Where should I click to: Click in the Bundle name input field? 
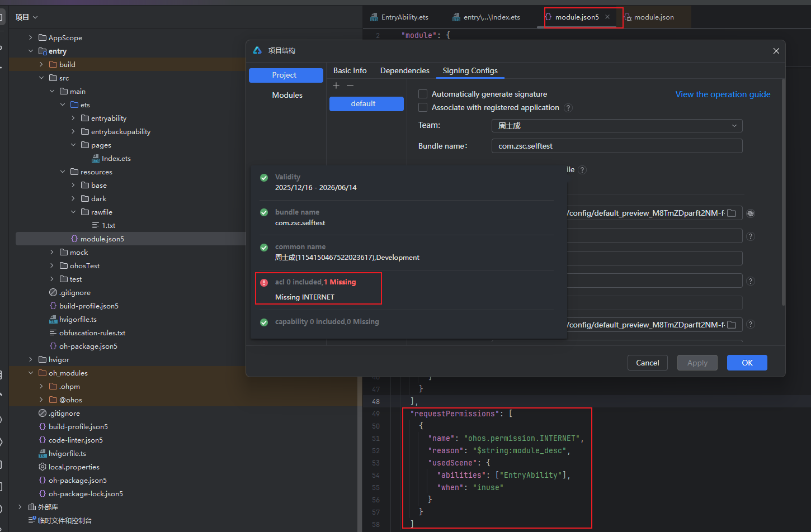616,146
